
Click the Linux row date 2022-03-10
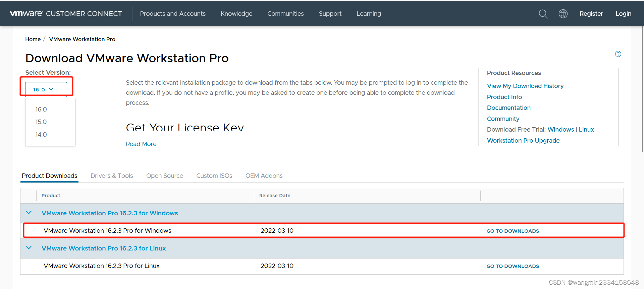(277, 266)
